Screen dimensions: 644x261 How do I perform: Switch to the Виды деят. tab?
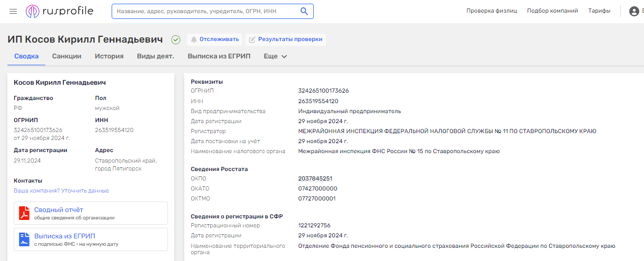coord(155,56)
